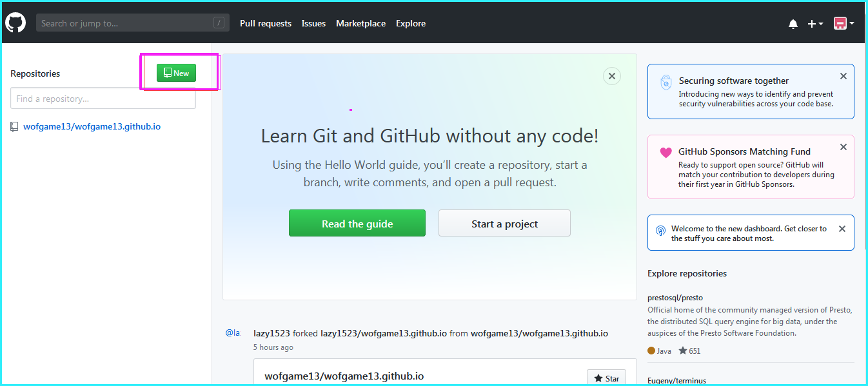Expand the plus create-new dropdown
The width and height of the screenshot is (868, 386).
click(815, 24)
